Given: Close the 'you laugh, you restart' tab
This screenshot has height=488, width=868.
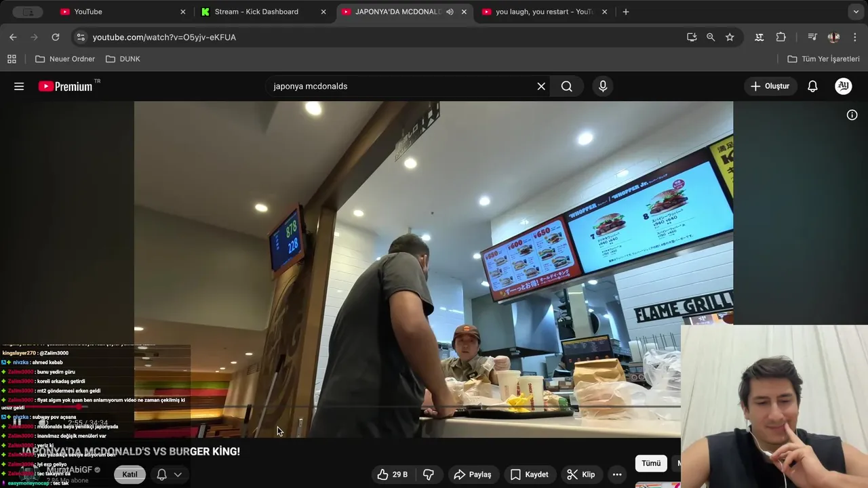Looking at the screenshot, I should tap(605, 12).
